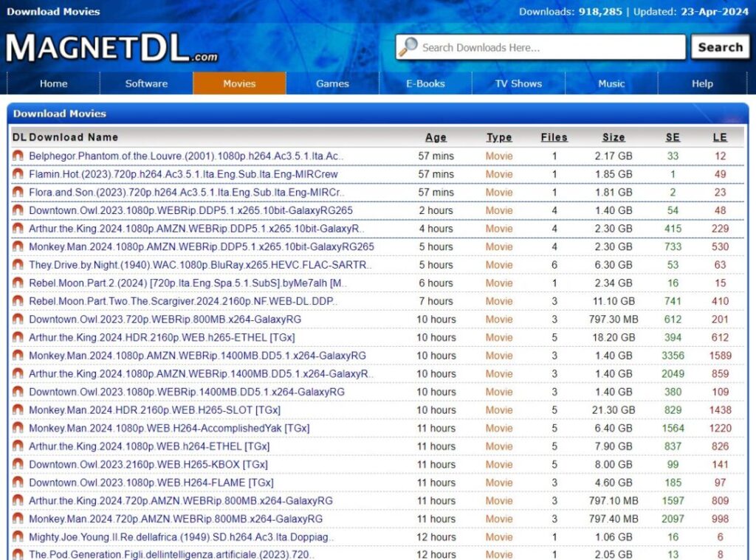
Task: Click magnet icon for Belphegor Phantom of the Louvre
Action: pyautogui.click(x=18, y=156)
